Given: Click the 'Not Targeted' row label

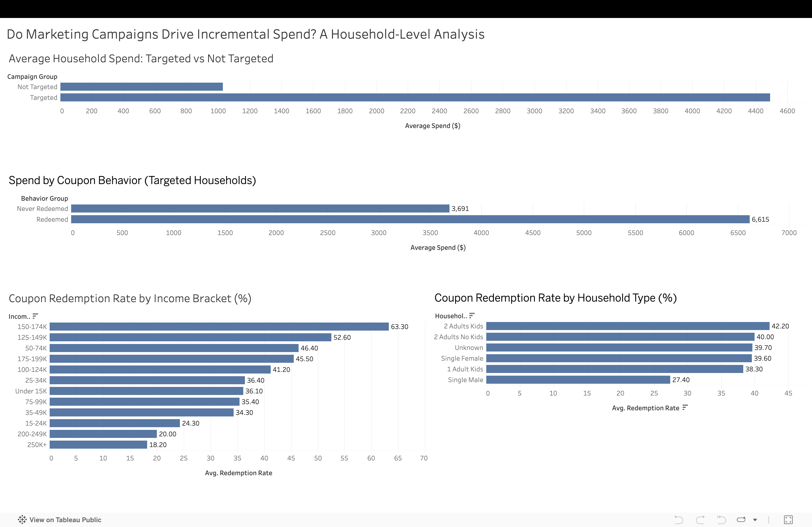Looking at the screenshot, I should 37,87.
